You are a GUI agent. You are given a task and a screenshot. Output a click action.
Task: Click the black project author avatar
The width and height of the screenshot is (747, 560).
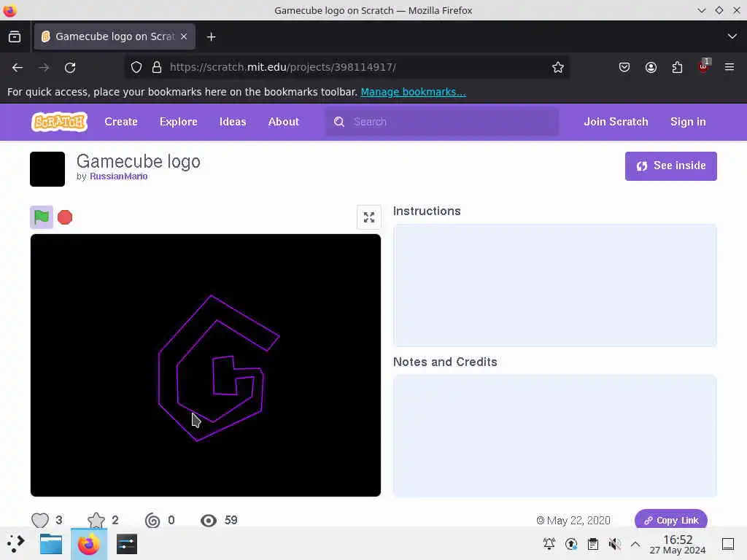point(47,169)
